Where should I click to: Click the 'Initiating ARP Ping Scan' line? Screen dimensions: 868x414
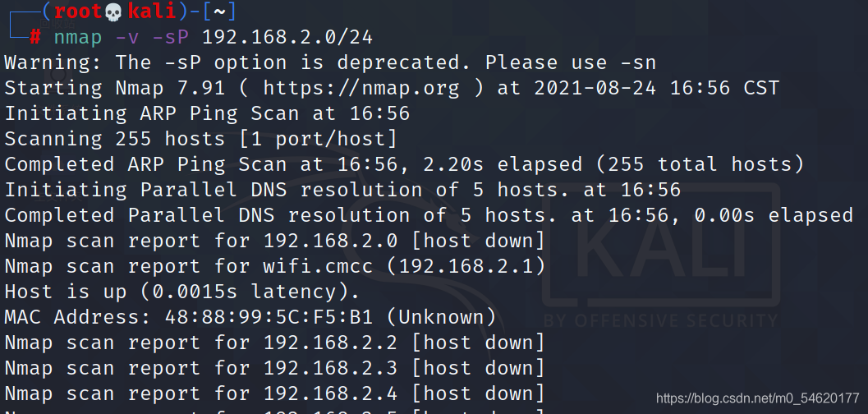coord(207,113)
